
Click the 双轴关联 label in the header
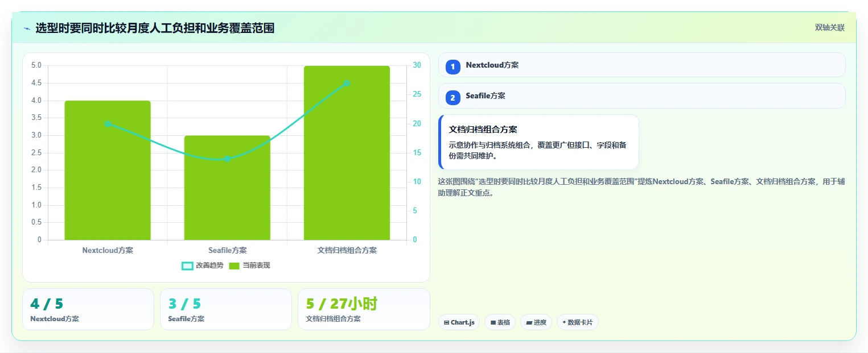click(x=829, y=28)
